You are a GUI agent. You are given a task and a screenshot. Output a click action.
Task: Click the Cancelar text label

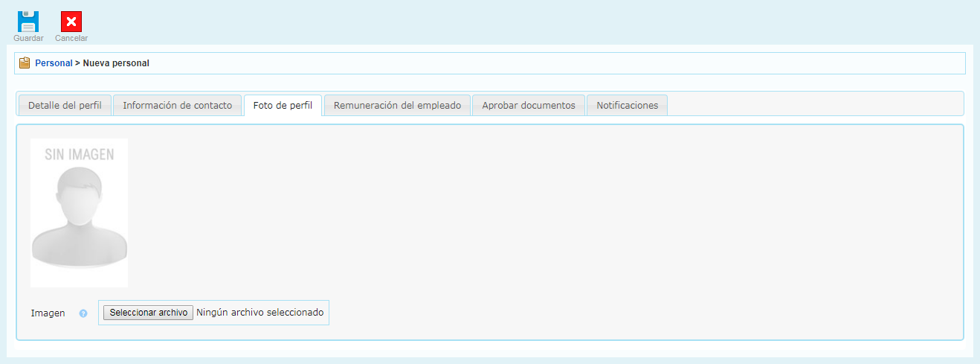[x=71, y=38]
